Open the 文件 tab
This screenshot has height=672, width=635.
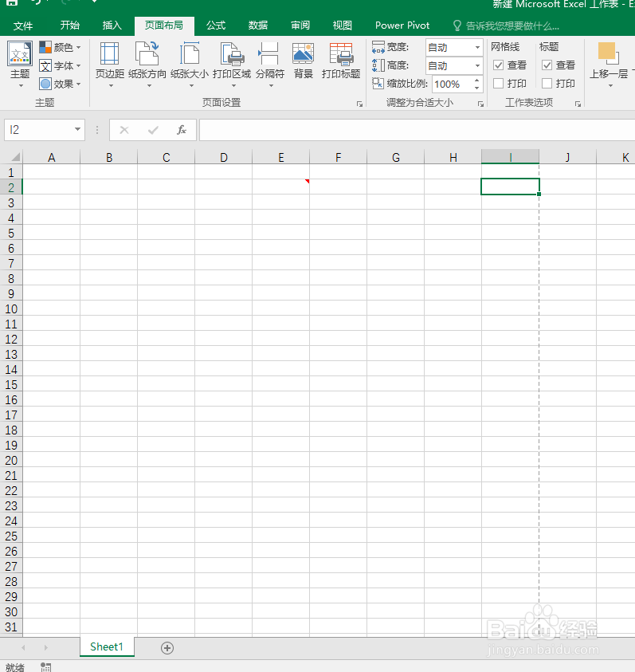23,26
